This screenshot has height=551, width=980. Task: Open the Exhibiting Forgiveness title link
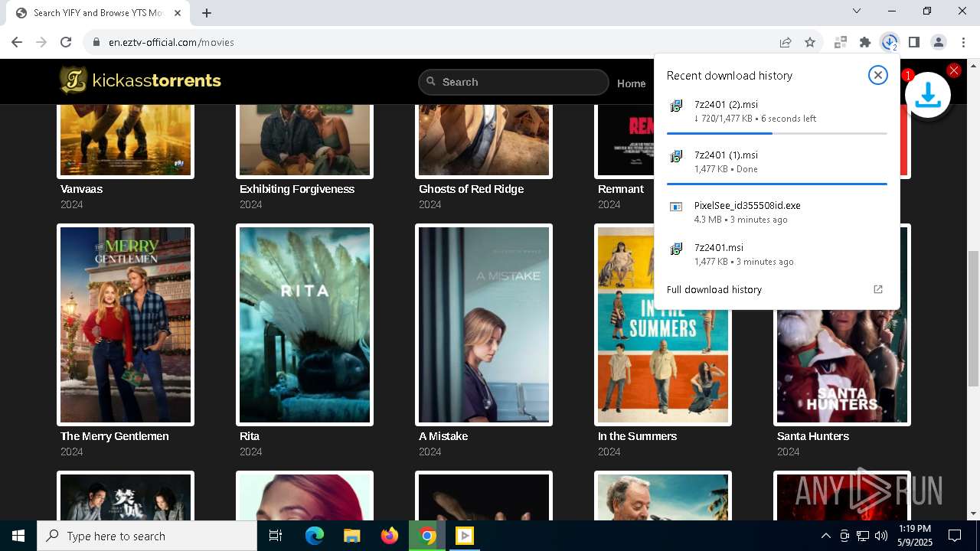(x=297, y=188)
